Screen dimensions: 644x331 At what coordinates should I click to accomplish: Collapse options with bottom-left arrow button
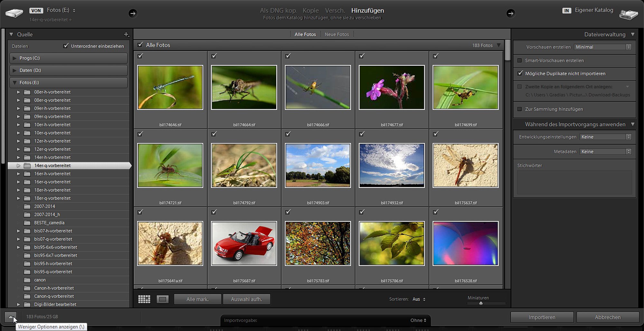click(11, 317)
